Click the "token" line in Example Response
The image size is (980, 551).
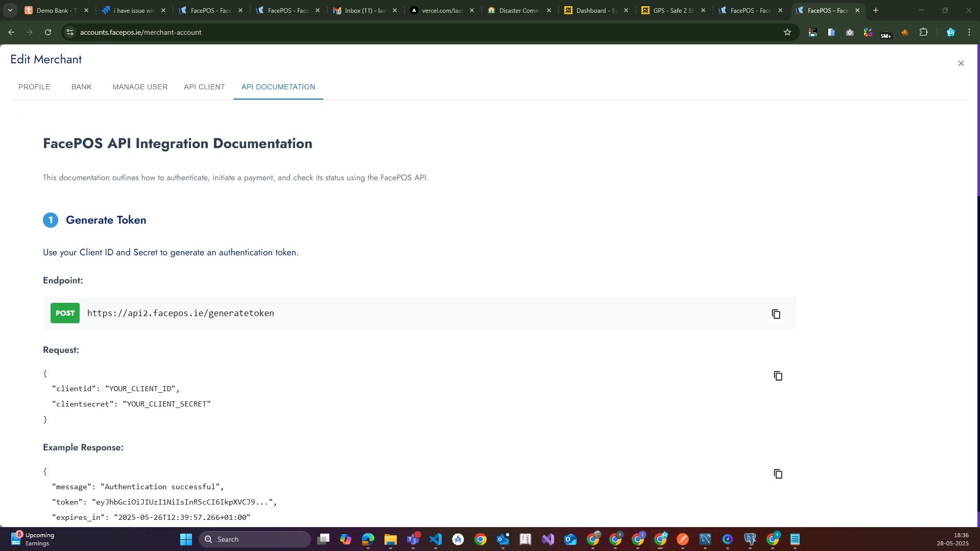click(164, 502)
